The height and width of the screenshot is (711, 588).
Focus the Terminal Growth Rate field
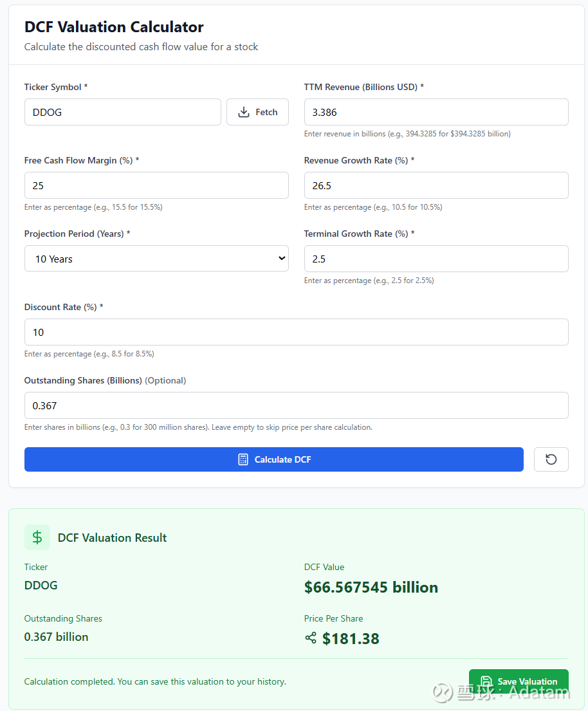coord(436,259)
